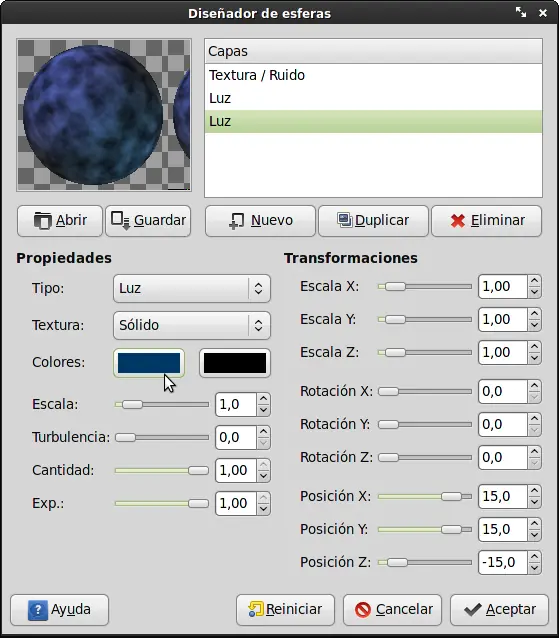Cancel the sphere designer dialog

point(392,610)
